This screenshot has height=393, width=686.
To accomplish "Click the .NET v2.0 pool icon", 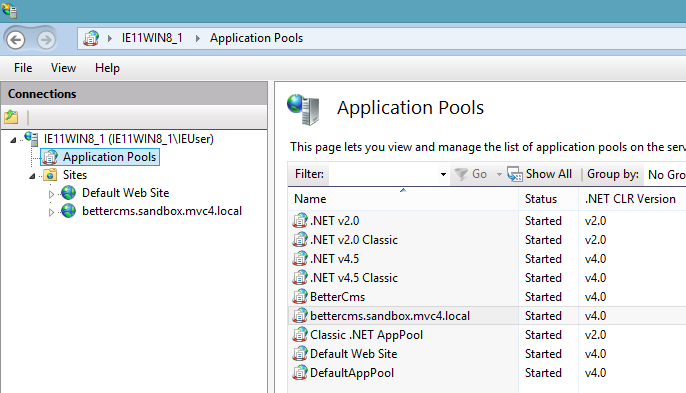I will click(300, 220).
